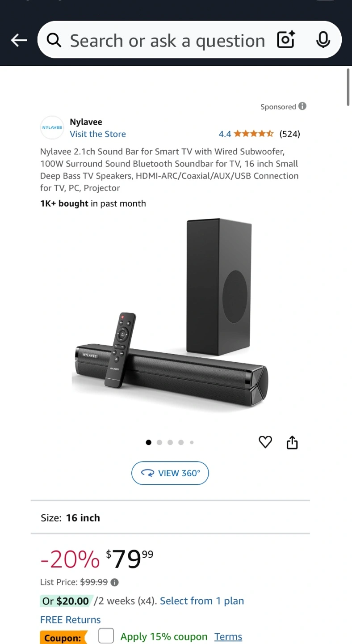The width and height of the screenshot is (352, 644).
Task: Check the Apply 15% coupon box
Action: click(x=106, y=636)
